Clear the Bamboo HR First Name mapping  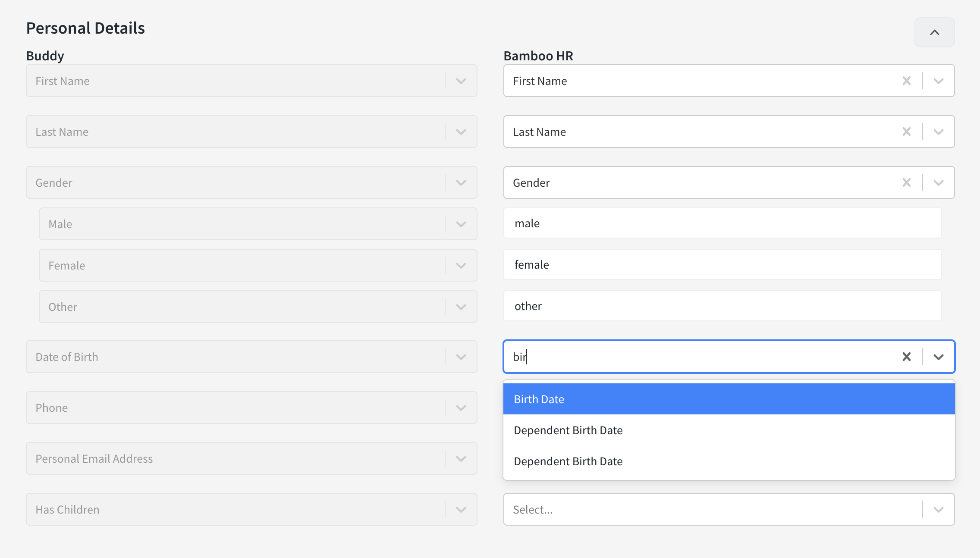click(907, 81)
